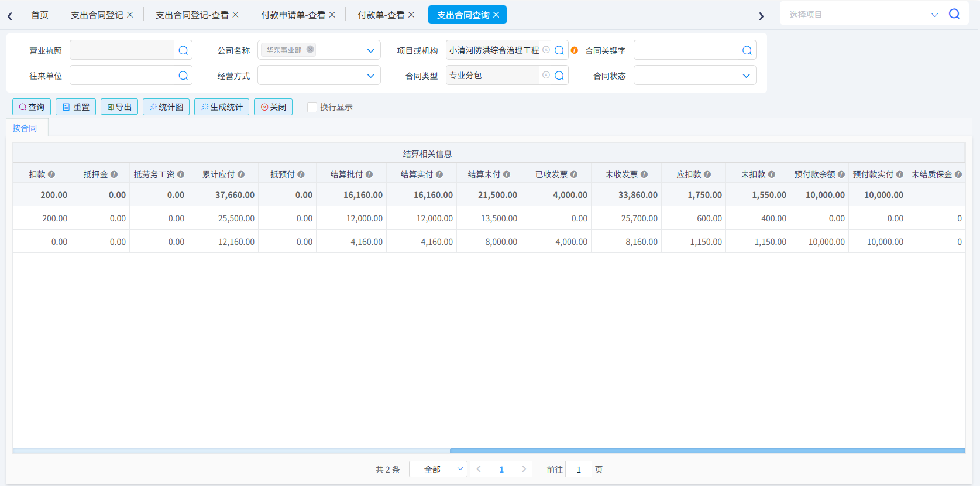The height and width of the screenshot is (486, 980).
Task: Click search icon in 合同关键字 field
Action: tap(747, 50)
